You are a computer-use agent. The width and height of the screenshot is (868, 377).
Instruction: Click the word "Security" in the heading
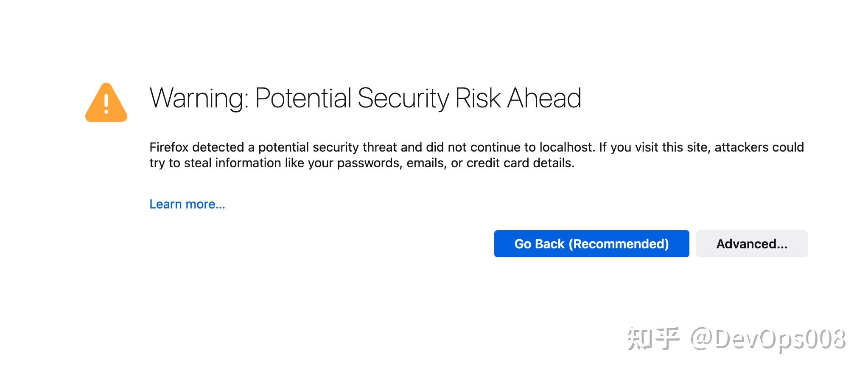coord(403,98)
